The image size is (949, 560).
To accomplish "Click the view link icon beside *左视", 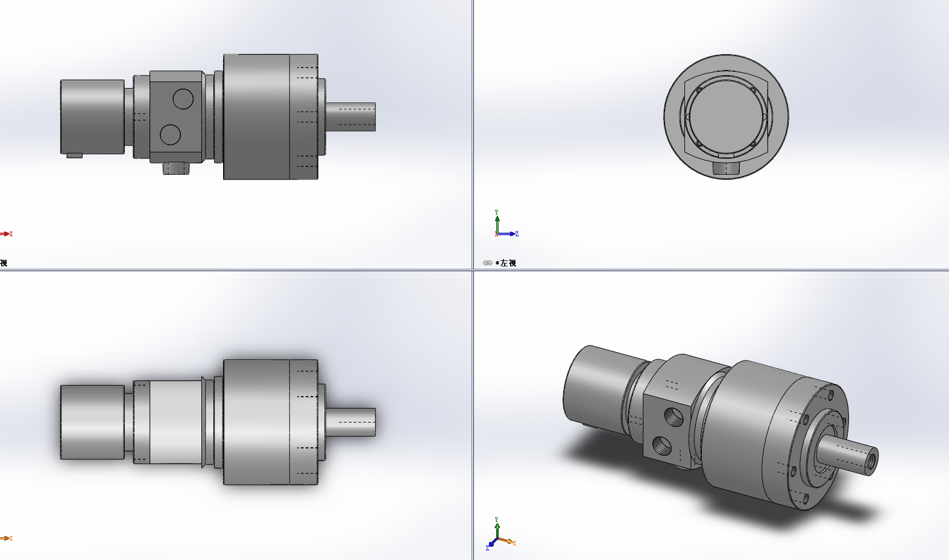I will click(x=488, y=263).
